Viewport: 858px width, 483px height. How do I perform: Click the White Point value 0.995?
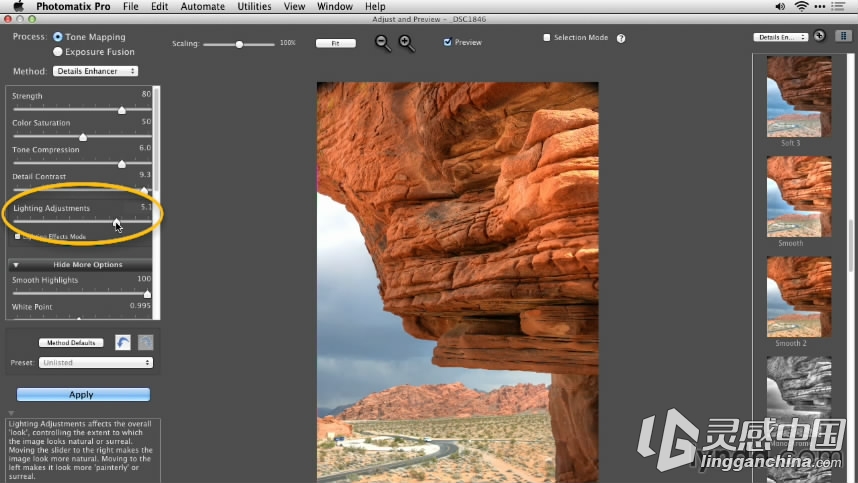[140, 305]
